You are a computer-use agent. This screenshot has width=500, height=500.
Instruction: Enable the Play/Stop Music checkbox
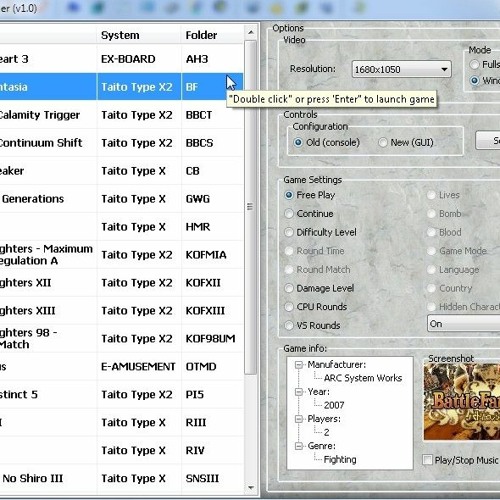point(427,460)
